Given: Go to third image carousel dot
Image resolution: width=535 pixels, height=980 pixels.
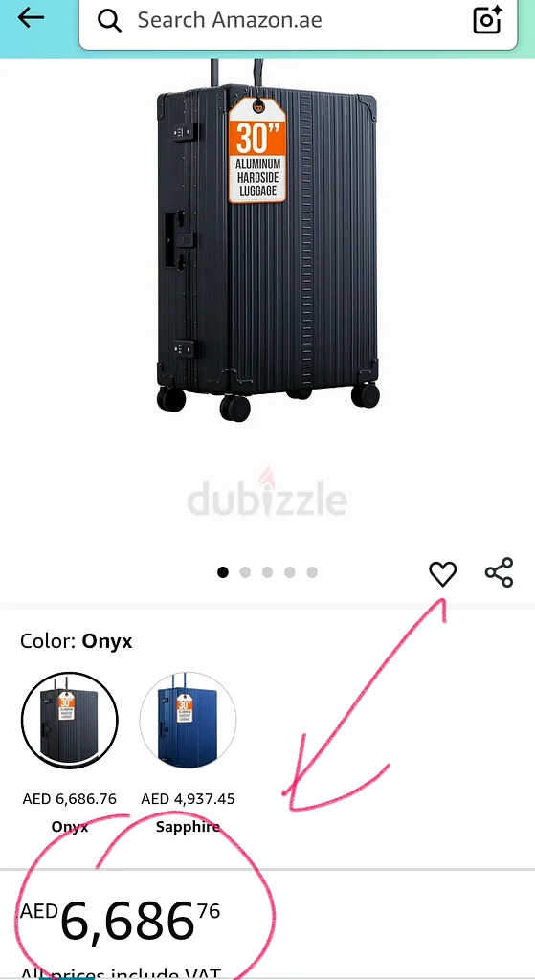Looking at the screenshot, I should 268,572.
